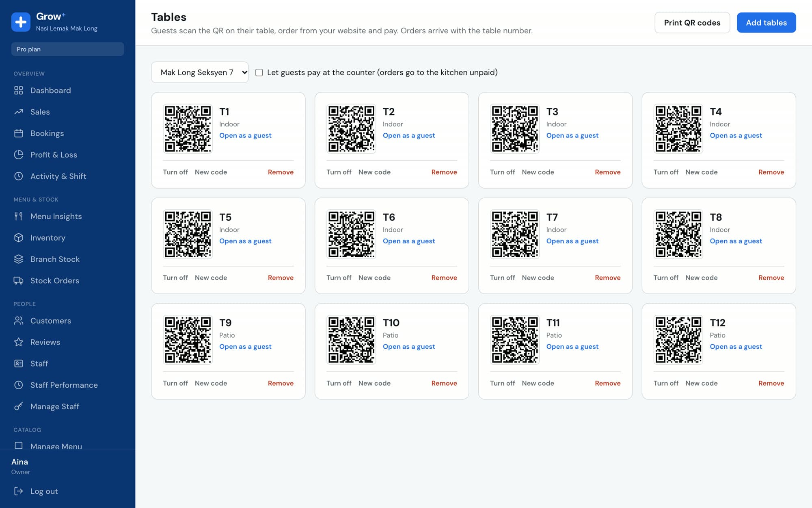Screen dimensions: 812x508
Task: Click the Menu Insights utensils icon
Action: pos(19,216)
